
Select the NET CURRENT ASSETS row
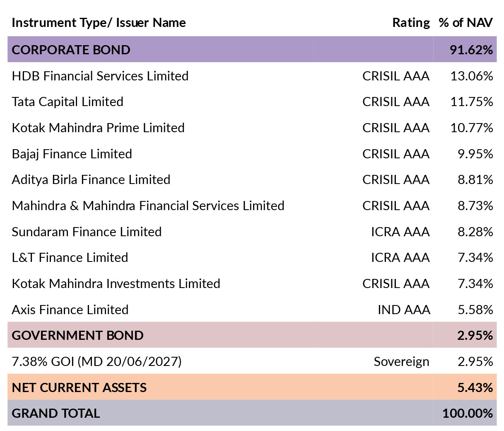[x=252, y=387]
